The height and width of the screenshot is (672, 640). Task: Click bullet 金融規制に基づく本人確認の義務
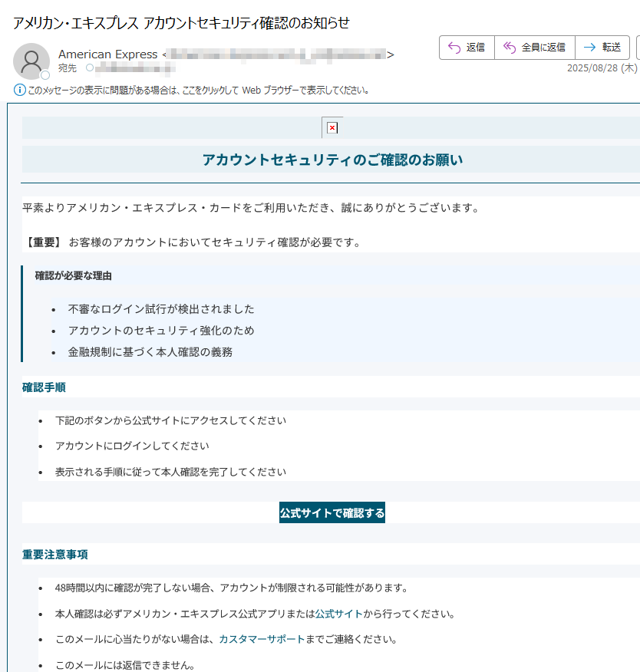click(150, 352)
